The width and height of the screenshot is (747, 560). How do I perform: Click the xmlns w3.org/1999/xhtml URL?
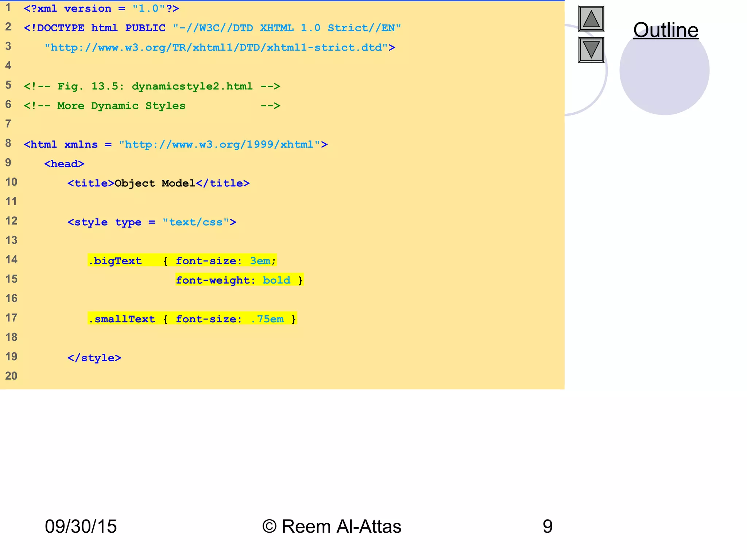click(x=220, y=145)
